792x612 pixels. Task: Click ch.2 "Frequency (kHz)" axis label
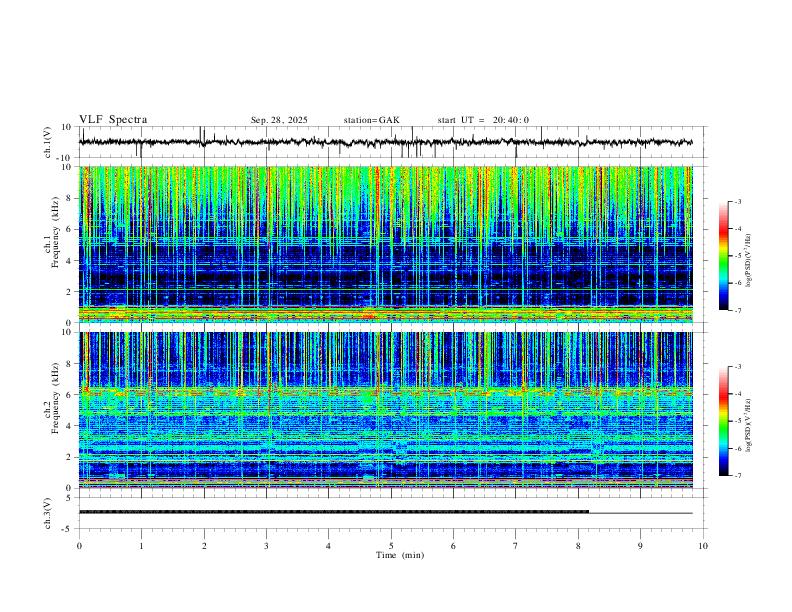[56, 398]
